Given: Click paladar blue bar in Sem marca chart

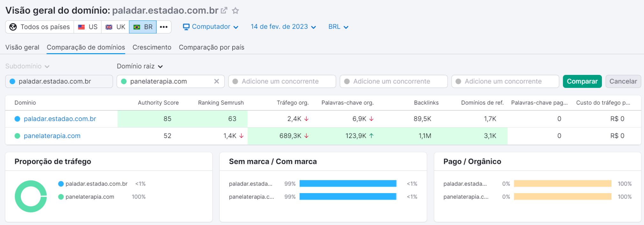Looking at the screenshot, I should 348,184.
